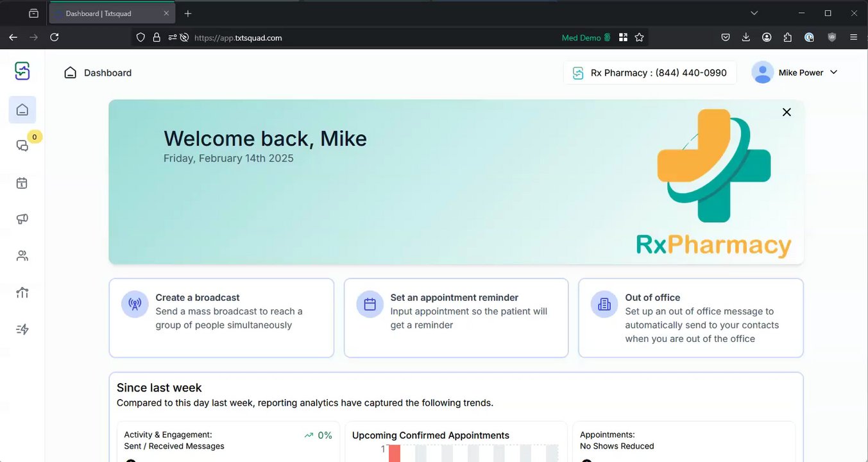The width and height of the screenshot is (868, 462).
Task: Open the automation lightning icon in sidebar
Action: point(22,329)
